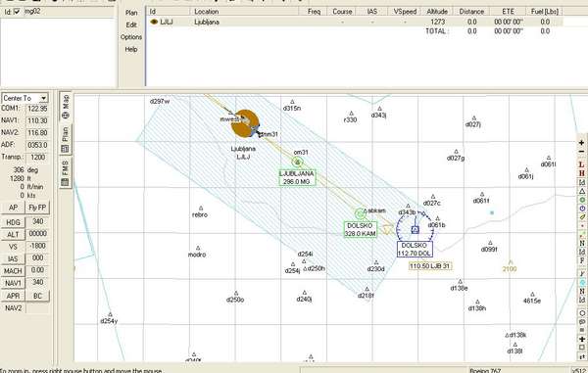Image resolution: width=588 pixels, height=373 pixels.
Task: Open the Center To dropdown
Action: 43,98
